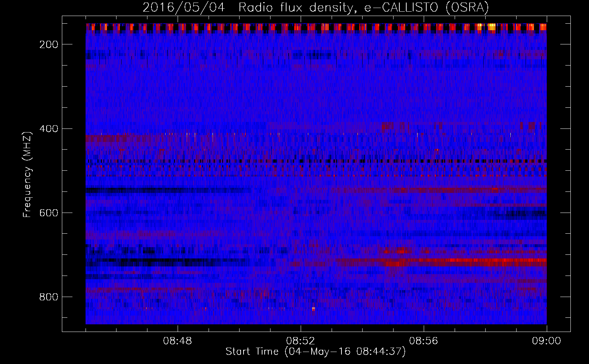
Task: Click the 600 frequency tick label
Action: pyautogui.click(x=49, y=213)
